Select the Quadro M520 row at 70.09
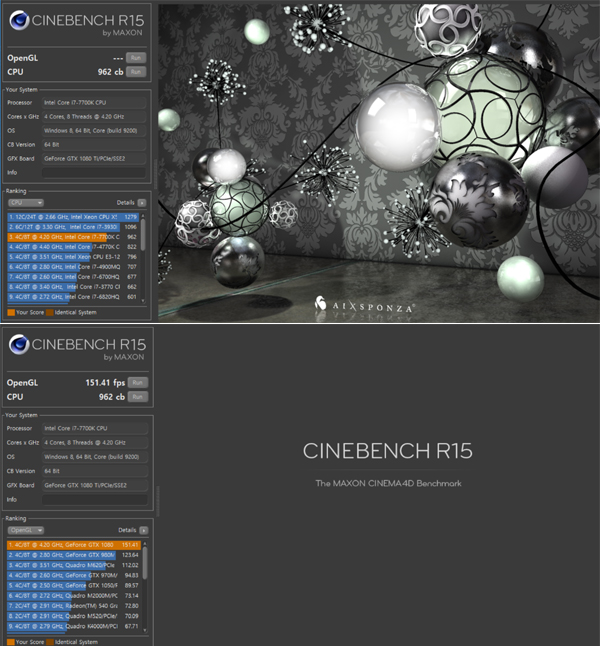 (x=74, y=616)
